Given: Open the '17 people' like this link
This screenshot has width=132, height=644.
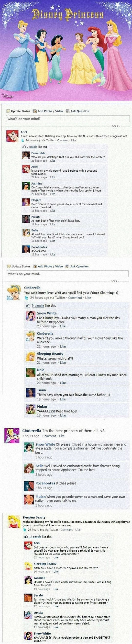Looking at the screenshot, I should [35, 537].
